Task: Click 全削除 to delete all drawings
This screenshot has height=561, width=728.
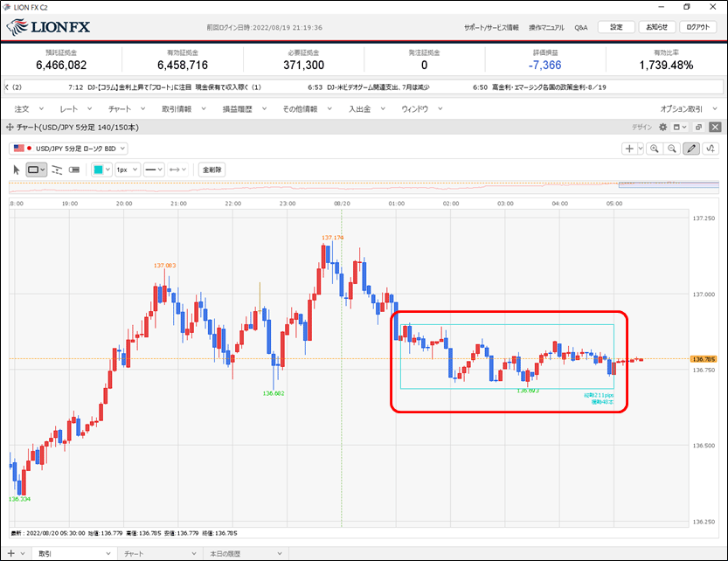Action: [x=212, y=170]
